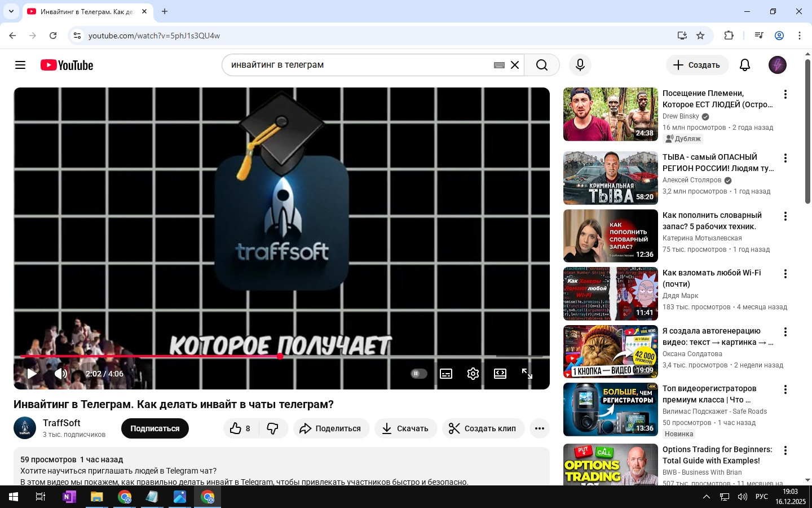Click the Создать button
This screenshot has height=508, width=812.
698,65
